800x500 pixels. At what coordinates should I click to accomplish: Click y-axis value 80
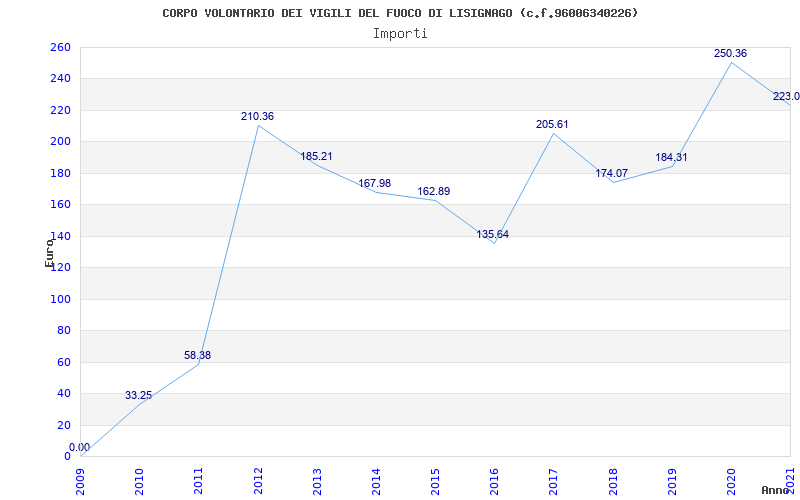pyautogui.click(x=63, y=331)
